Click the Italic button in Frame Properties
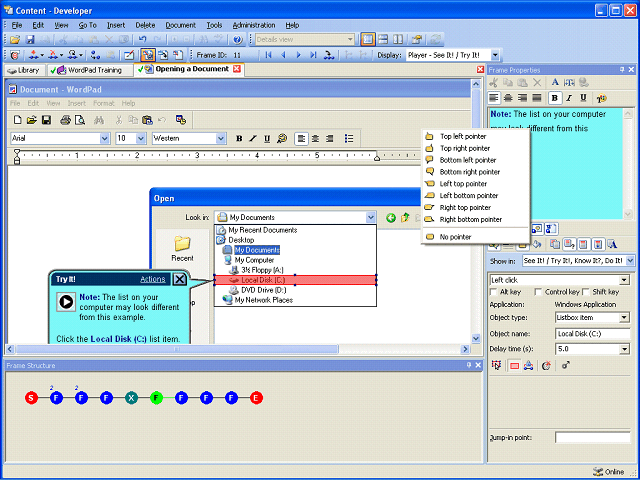The height and width of the screenshot is (480, 640). coord(569,98)
